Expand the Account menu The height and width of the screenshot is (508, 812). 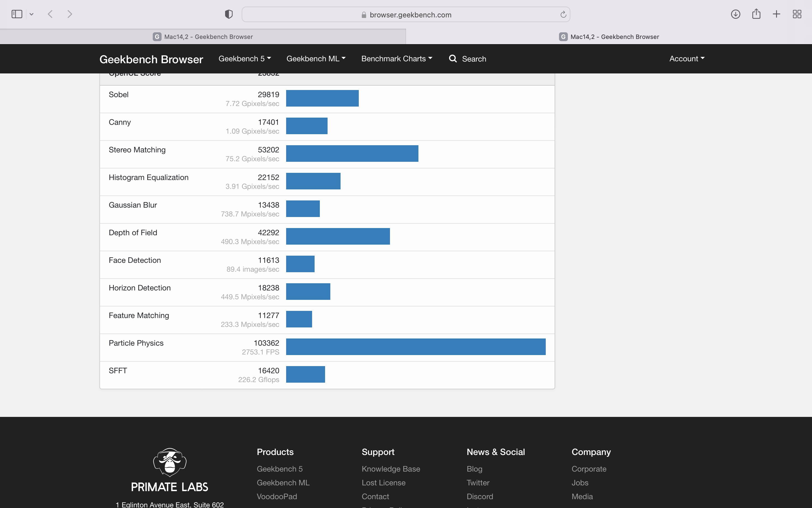click(x=687, y=59)
